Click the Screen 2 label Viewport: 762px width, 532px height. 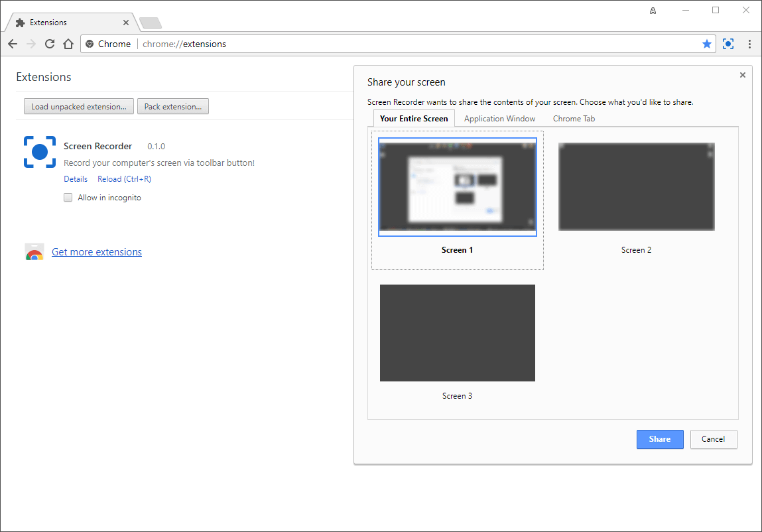tap(636, 250)
